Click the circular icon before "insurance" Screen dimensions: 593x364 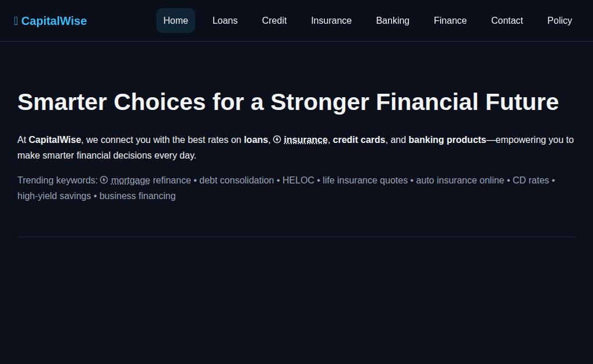pyautogui.click(x=277, y=139)
